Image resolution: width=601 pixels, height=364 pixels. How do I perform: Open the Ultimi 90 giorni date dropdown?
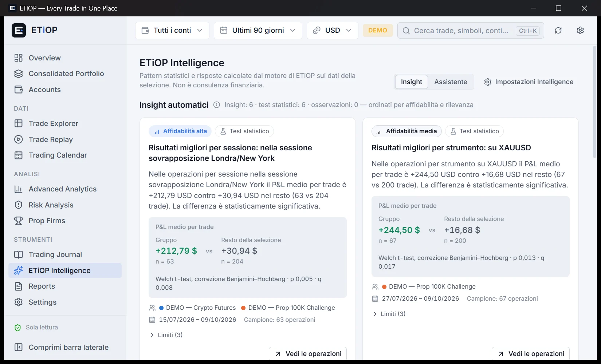[x=258, y=31]
